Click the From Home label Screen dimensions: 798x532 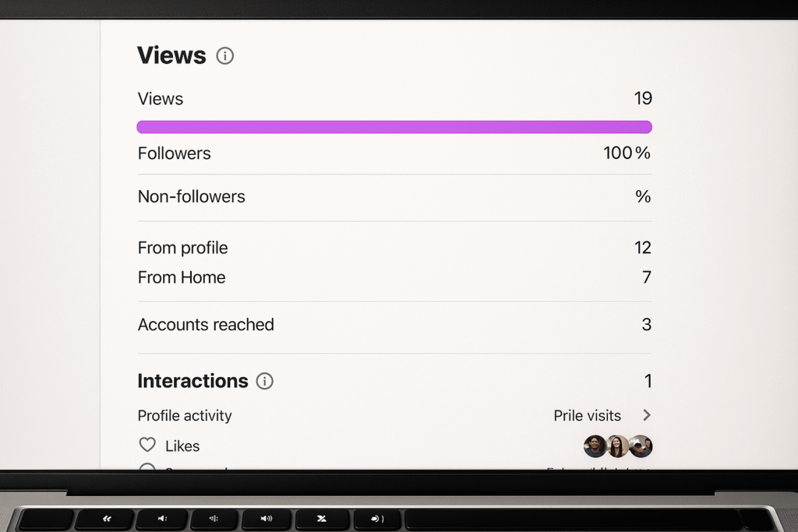tap(182, 277)
